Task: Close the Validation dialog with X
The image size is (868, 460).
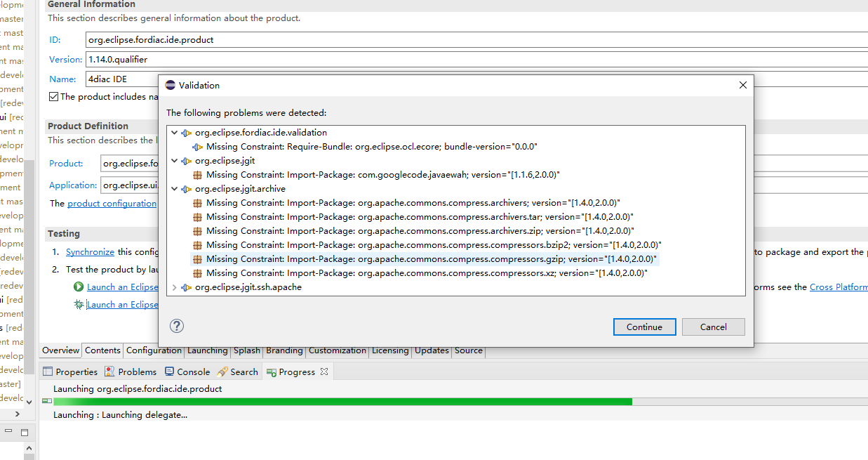Action: click(743, 85)
